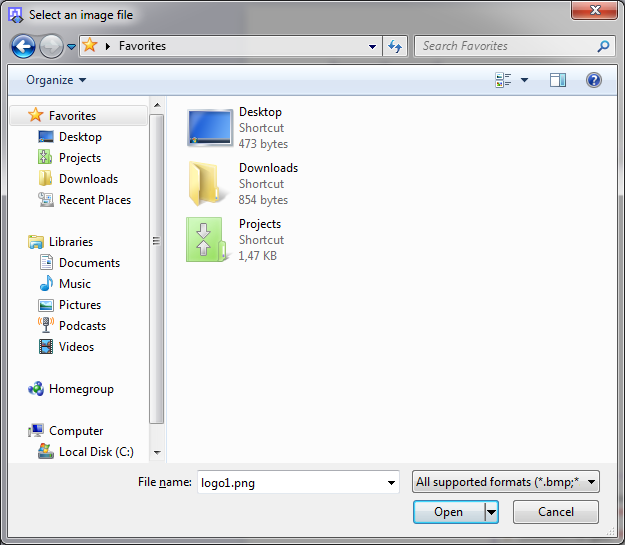Open the File name dropdown arrow
This screenshot has height=545, width=625.
[x=391, y=483]
